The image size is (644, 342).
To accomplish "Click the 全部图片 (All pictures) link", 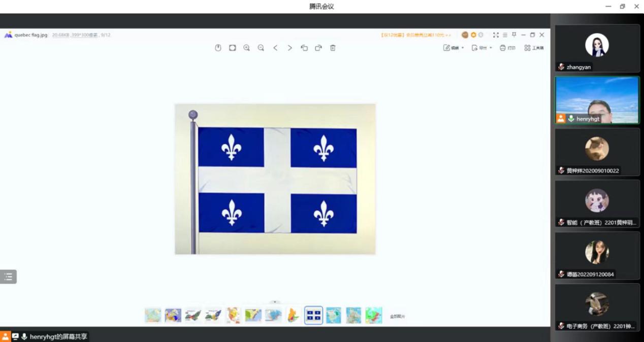I will (x=397, y=316).
